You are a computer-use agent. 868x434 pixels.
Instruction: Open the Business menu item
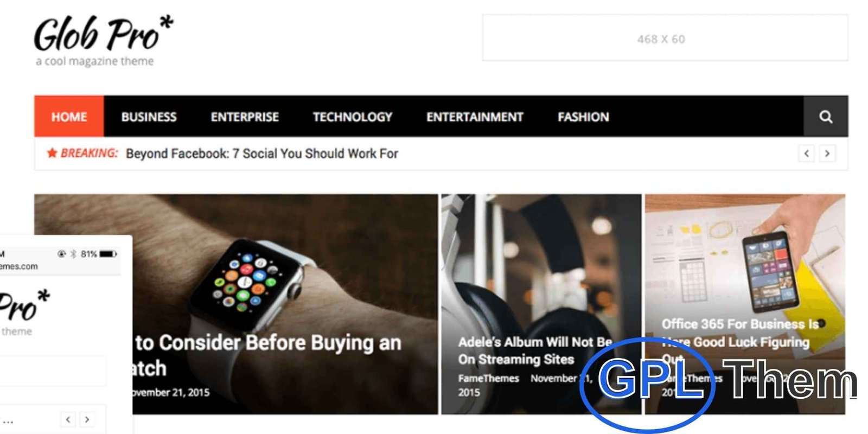[149, 117]
